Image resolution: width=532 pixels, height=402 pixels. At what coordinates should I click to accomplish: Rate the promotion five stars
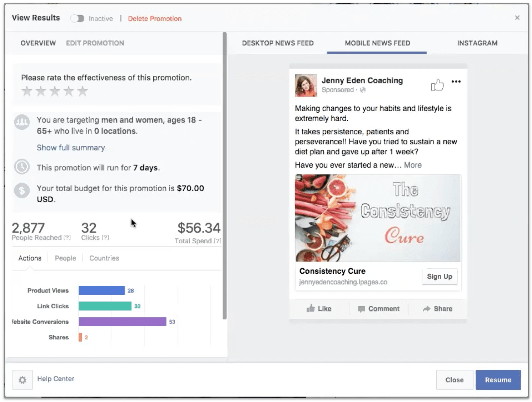pyautogui.click(x=82, y=91)
